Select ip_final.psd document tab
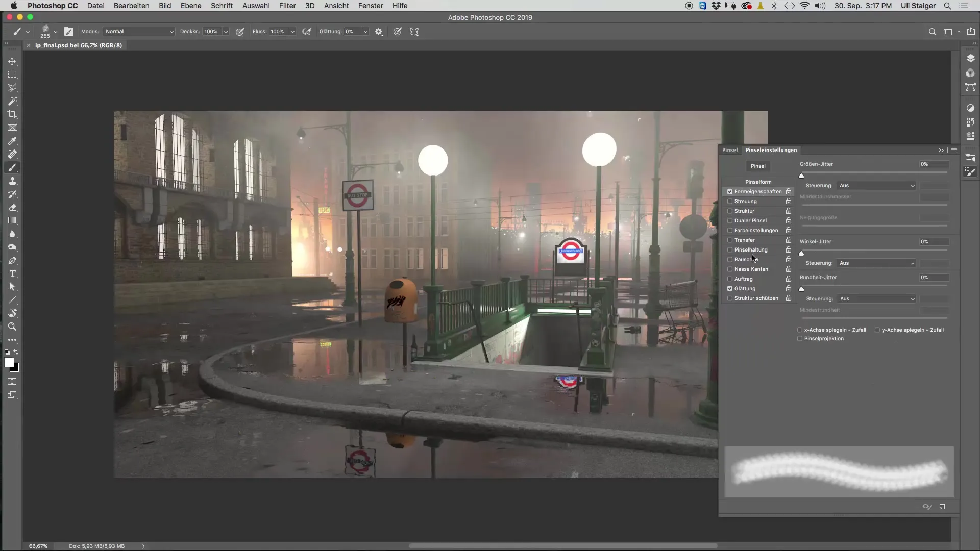This screenshot has width=980, height=551. [x=79, y=45]
